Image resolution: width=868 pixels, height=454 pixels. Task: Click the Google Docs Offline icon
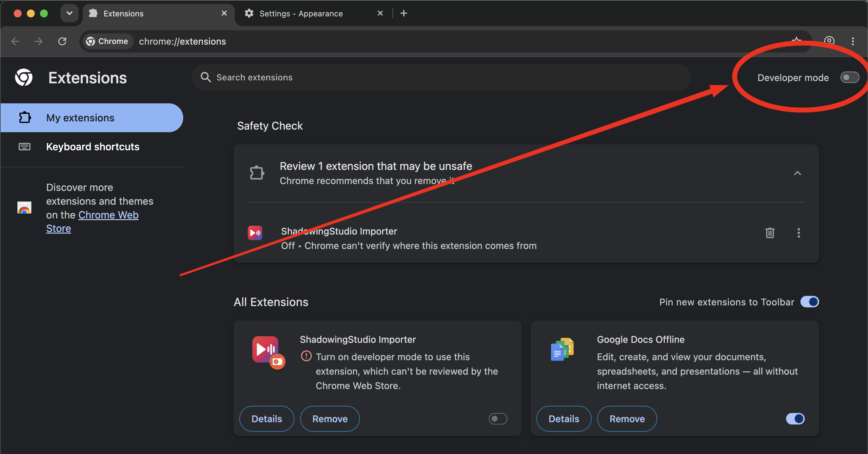point(562,349)
